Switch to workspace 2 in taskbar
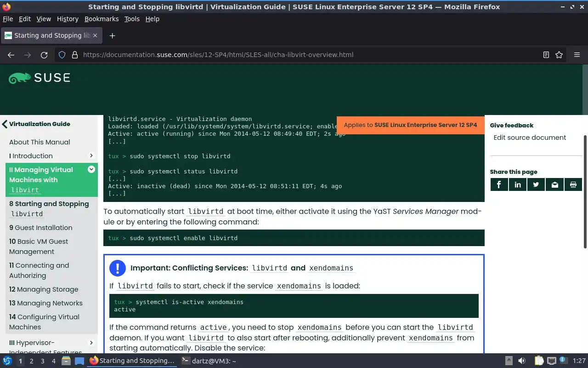Screen dimensions: 588x368 [31, 361]
